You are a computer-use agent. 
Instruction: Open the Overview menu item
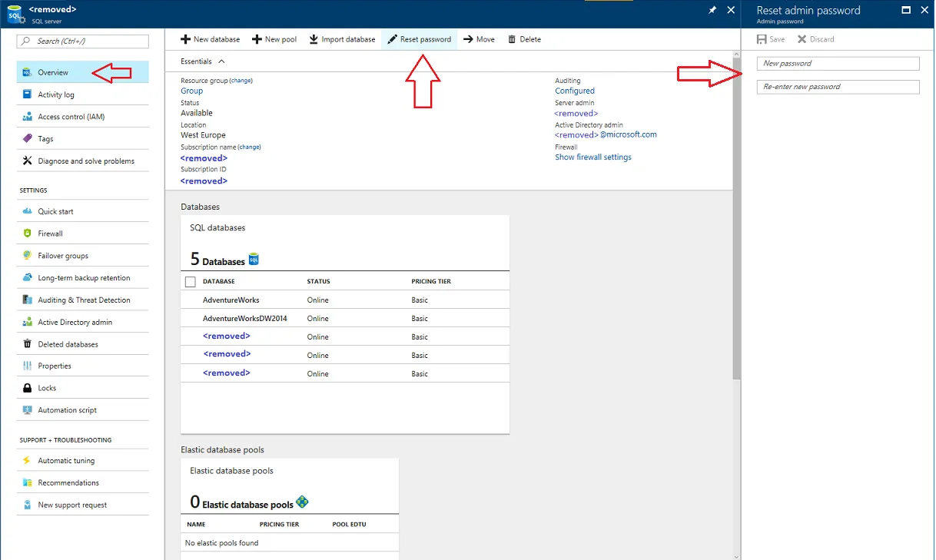coord(83,72)
